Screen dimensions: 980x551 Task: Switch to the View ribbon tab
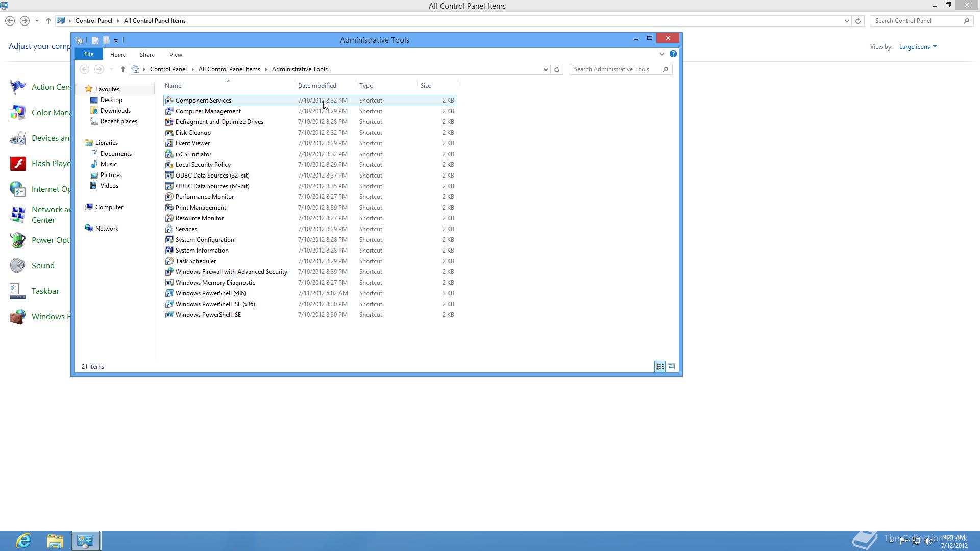[175, 55]
